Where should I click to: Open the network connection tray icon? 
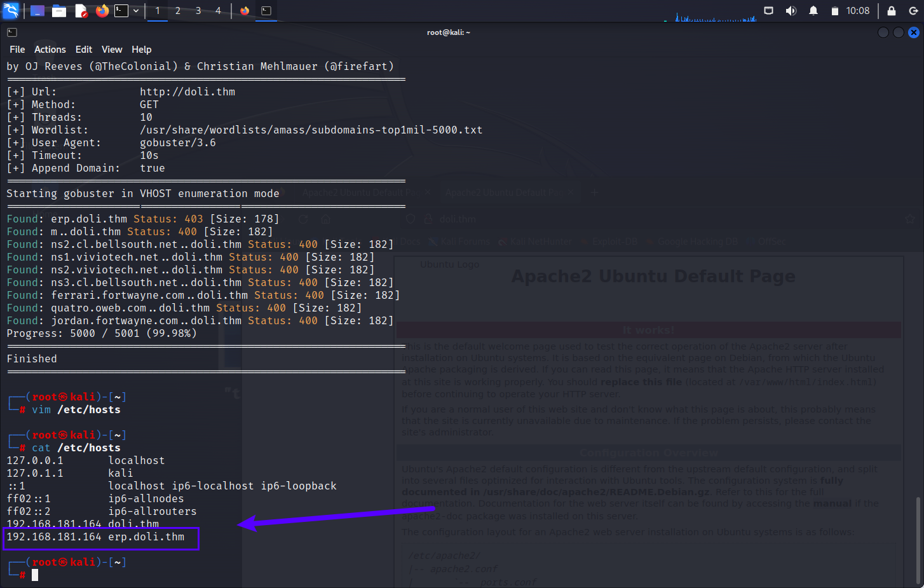[769, 11]
